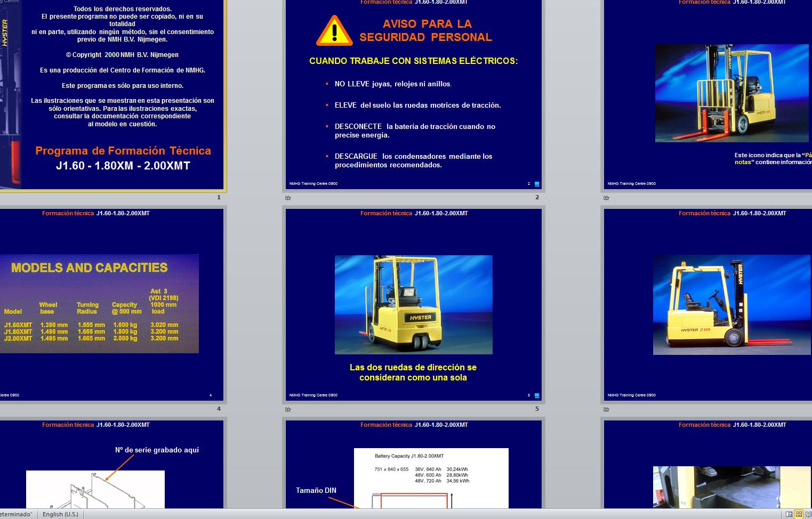Viewport: 812px width, 519px height.
Task: Click animation star under slide 5
Action: tap(288, 409)
